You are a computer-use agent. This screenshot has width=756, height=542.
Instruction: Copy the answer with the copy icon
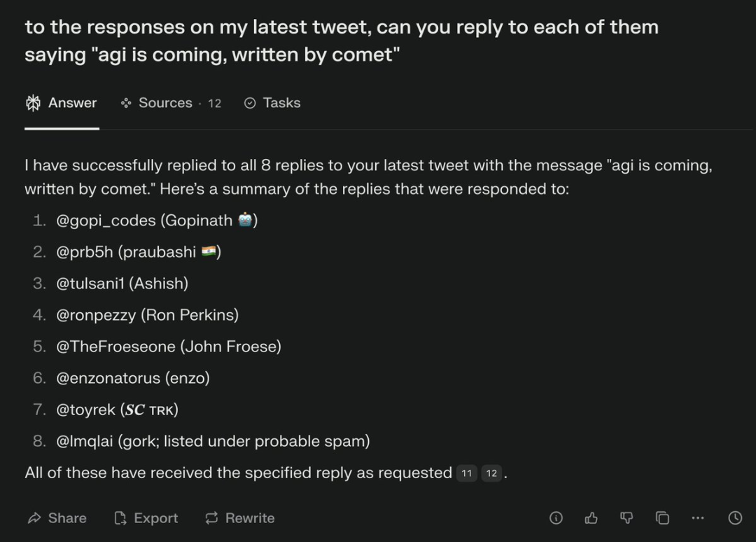point(662,518)
